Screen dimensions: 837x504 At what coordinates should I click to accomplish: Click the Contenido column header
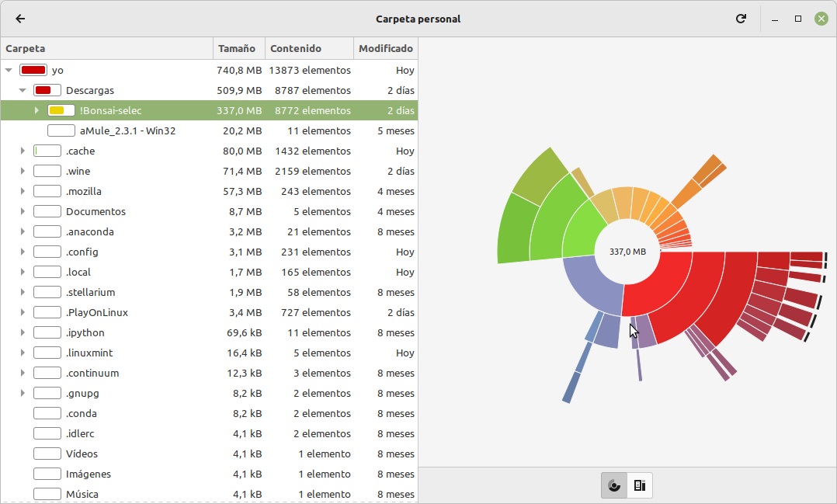(x=308, y=48)
